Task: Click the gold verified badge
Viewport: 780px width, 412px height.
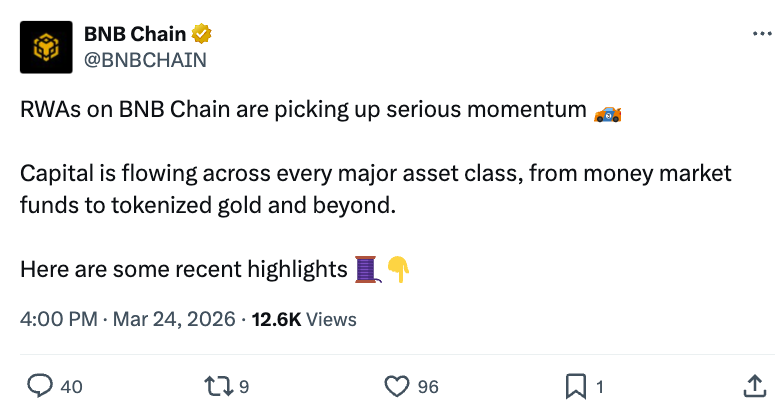Action: point(201,35)
